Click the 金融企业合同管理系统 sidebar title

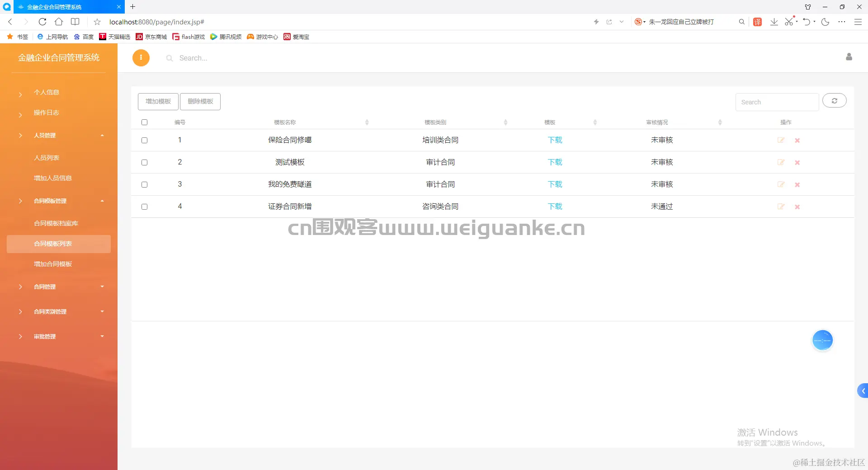(59, 57)
